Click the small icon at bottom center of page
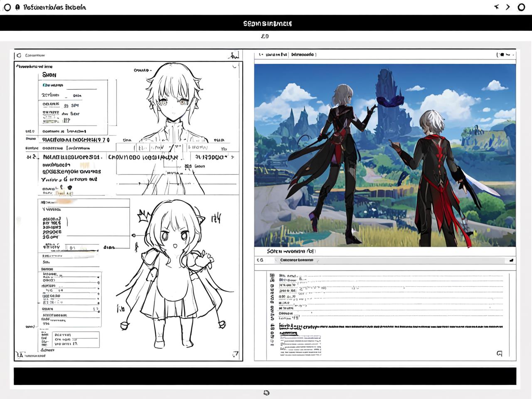 tap(266, 393)
